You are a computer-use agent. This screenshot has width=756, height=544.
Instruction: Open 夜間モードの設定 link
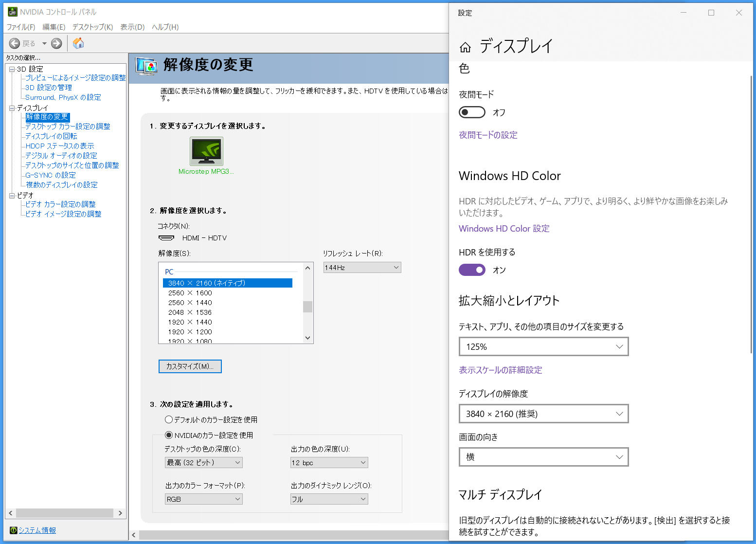click(x=488, y=135)
